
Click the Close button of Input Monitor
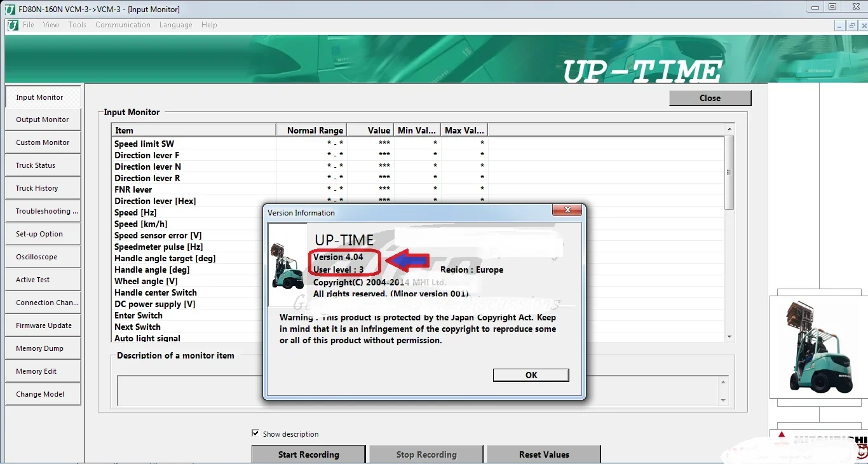(x=710, y=98)
